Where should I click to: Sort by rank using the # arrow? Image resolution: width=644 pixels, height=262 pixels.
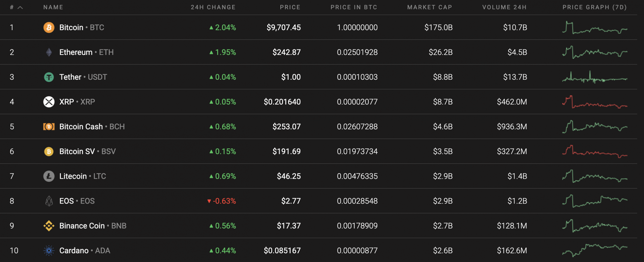coord(20,7)
